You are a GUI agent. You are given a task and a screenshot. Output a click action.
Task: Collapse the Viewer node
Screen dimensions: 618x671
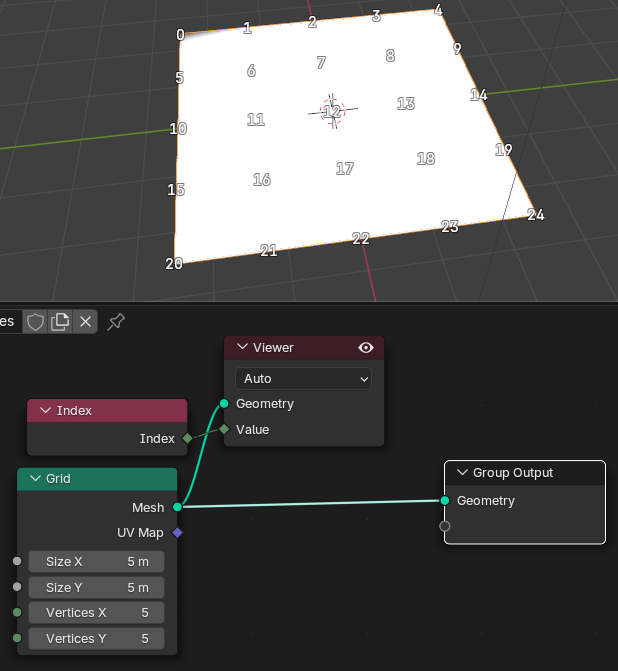pyautogui.click(x=242, y=347)
